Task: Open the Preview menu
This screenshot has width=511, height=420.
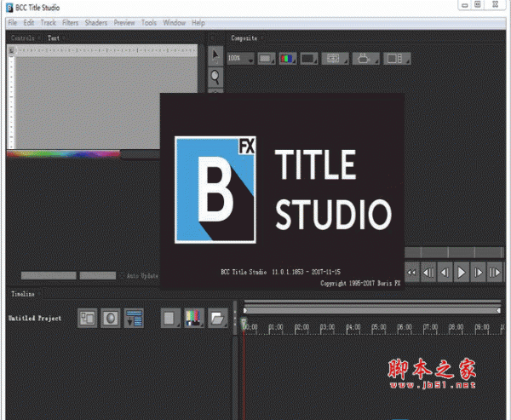Action: [x=124, y=23]
